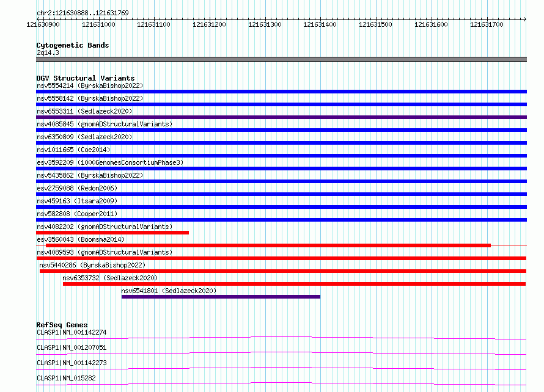Click the gray 2q14.3 cytogenetic band bar
Viewport: 544px width, 392px height.
pos(281,59)
